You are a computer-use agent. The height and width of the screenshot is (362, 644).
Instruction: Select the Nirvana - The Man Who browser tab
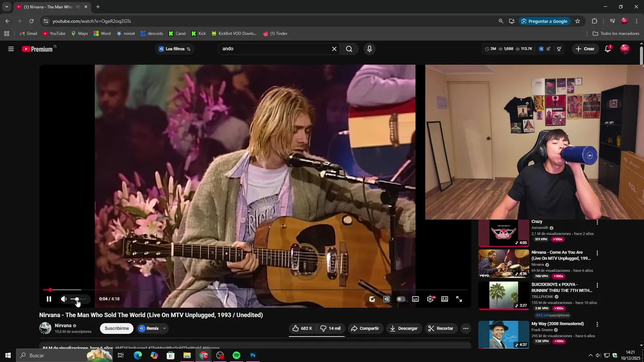point(51,7)
